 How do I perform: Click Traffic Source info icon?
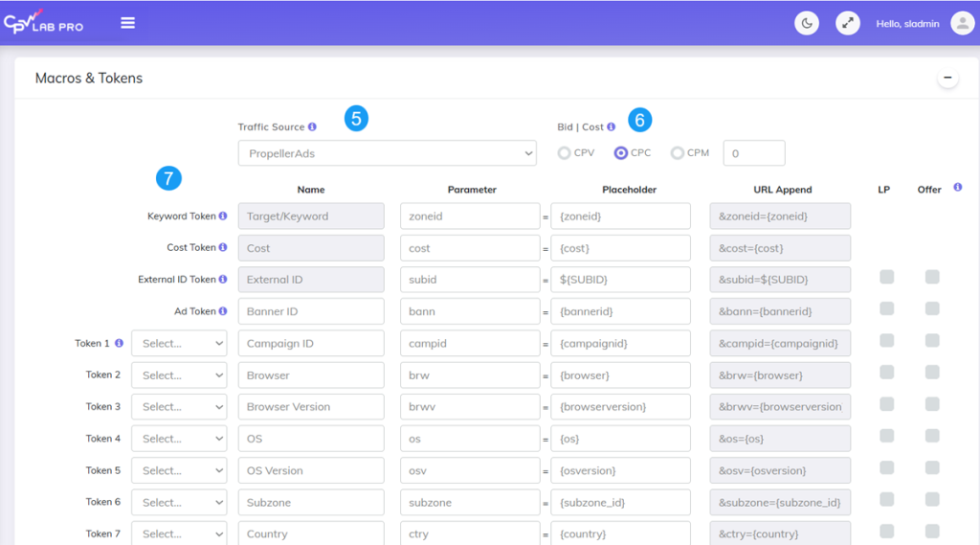312,126
